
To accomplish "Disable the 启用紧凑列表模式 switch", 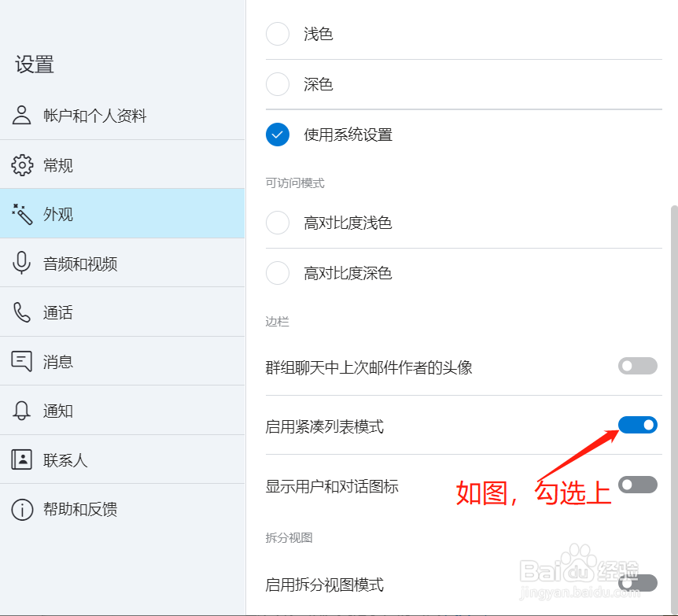I will (638, 425).
